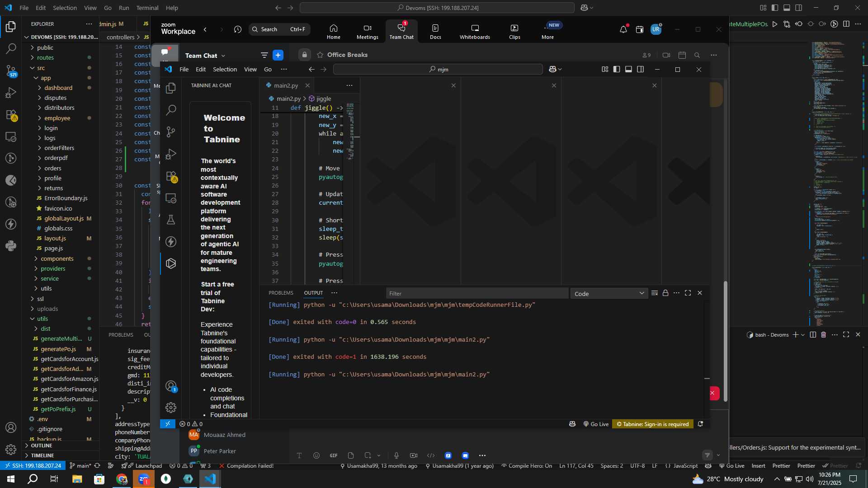Click inner VS Code main2.py minimap
The width and height of the screenshot is (868, 488).
tap(350, 131)
